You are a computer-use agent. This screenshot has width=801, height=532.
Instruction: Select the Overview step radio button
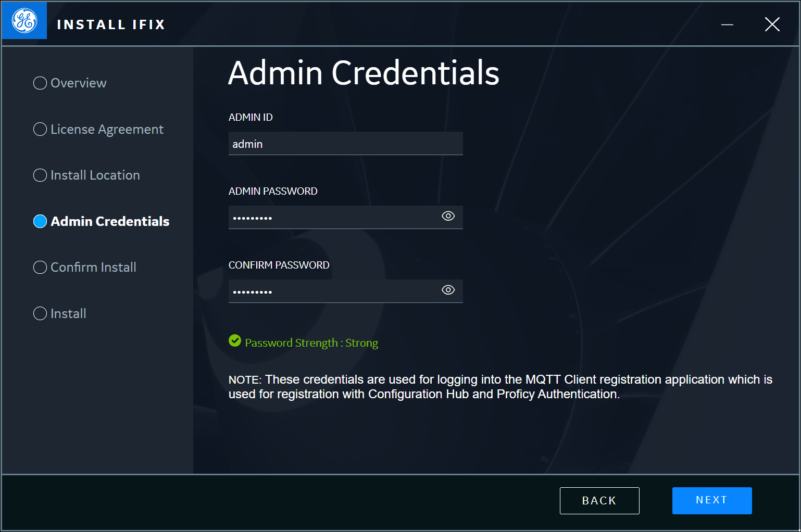40,83
